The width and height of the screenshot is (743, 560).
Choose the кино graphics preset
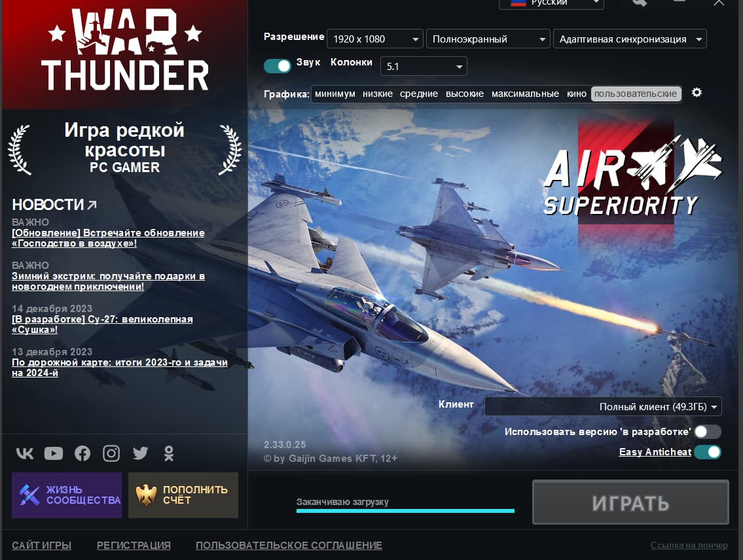coord(577,94)
